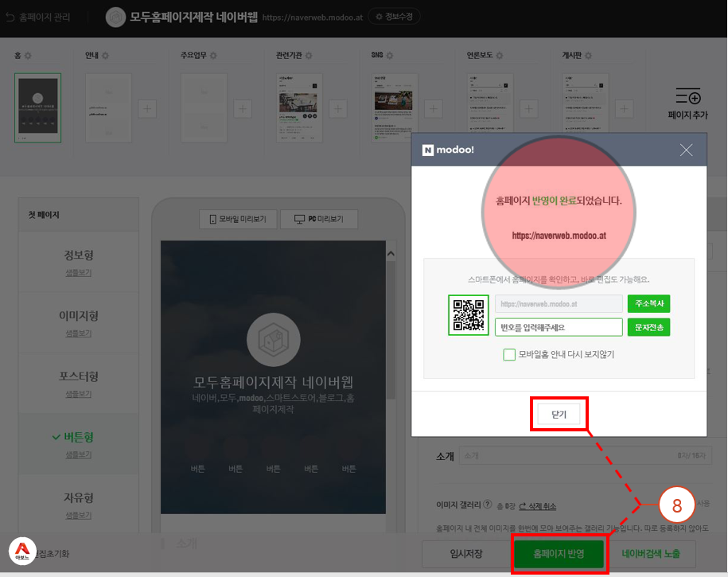Click the 문자전송 button
This screenshot has width=728, height=577.
tap(648, 327)
